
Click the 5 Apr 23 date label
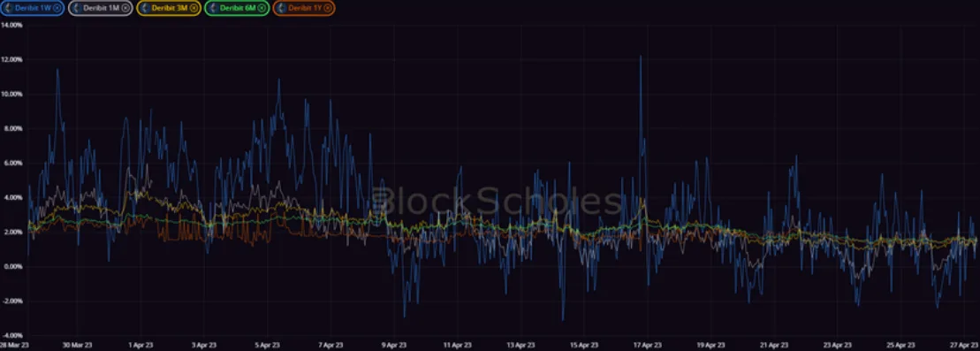click(268, 345)
